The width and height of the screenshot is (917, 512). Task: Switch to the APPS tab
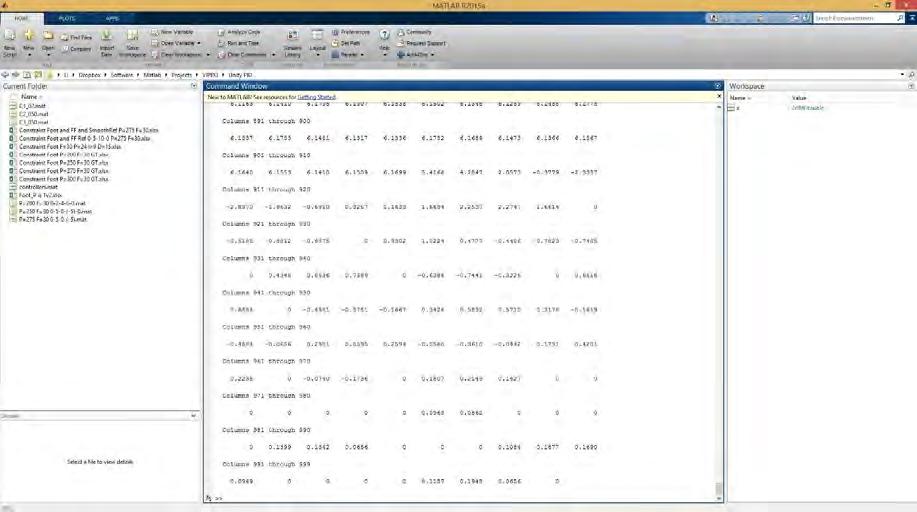click(x=112, y=18)
